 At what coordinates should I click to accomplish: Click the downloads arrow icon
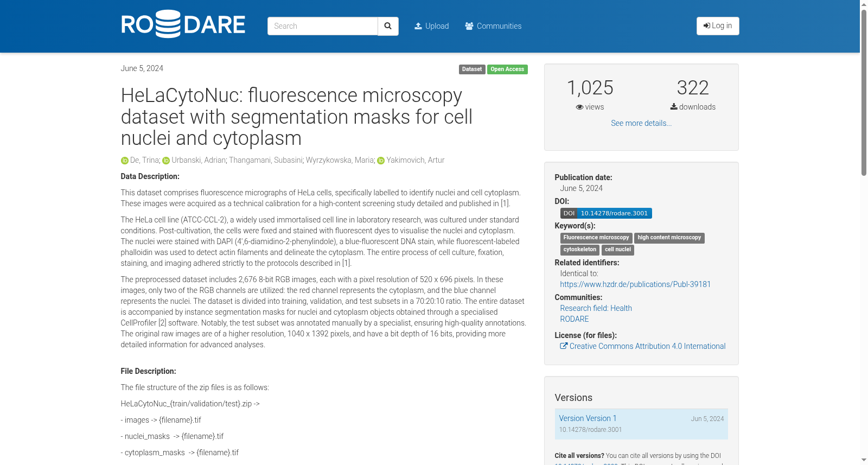[x=674, y=107]
